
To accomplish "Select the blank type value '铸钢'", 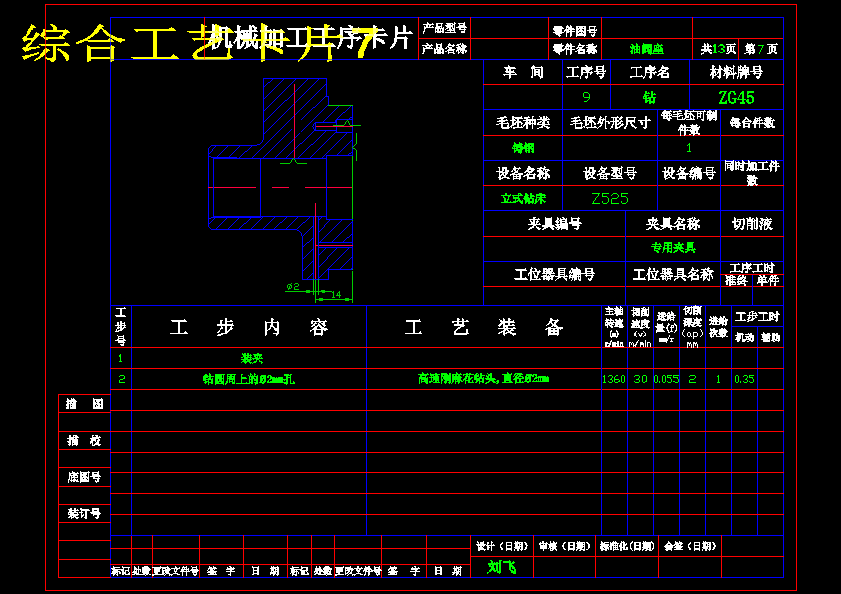I will (x=523, y=148).
